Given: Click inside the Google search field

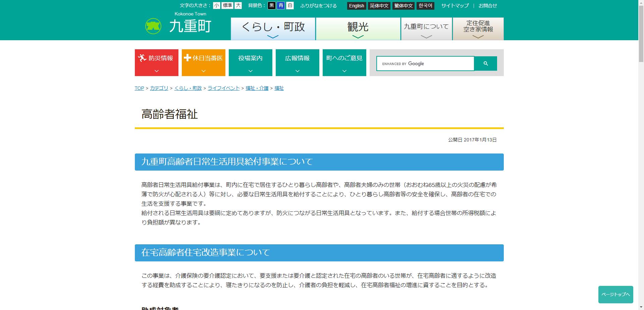Looking at the screenshot, I should (x=425, y=63).
